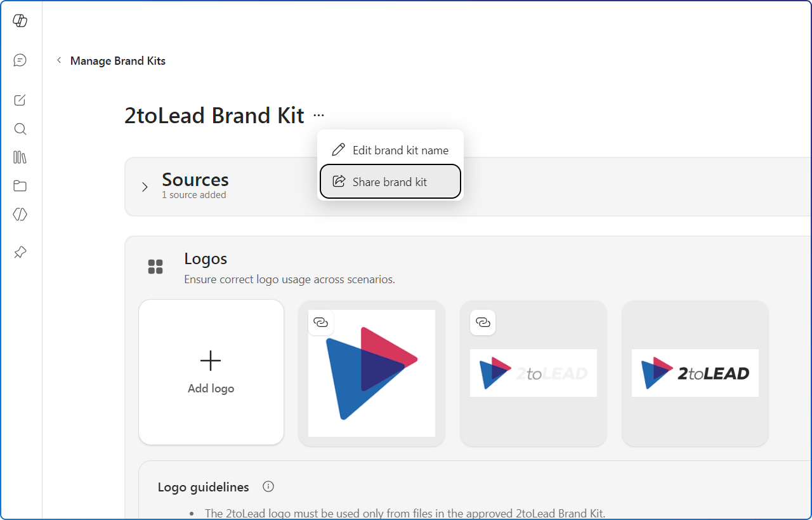Click the pin icon in the sidebar
812x520 pixels.
(x=20, y=252)
